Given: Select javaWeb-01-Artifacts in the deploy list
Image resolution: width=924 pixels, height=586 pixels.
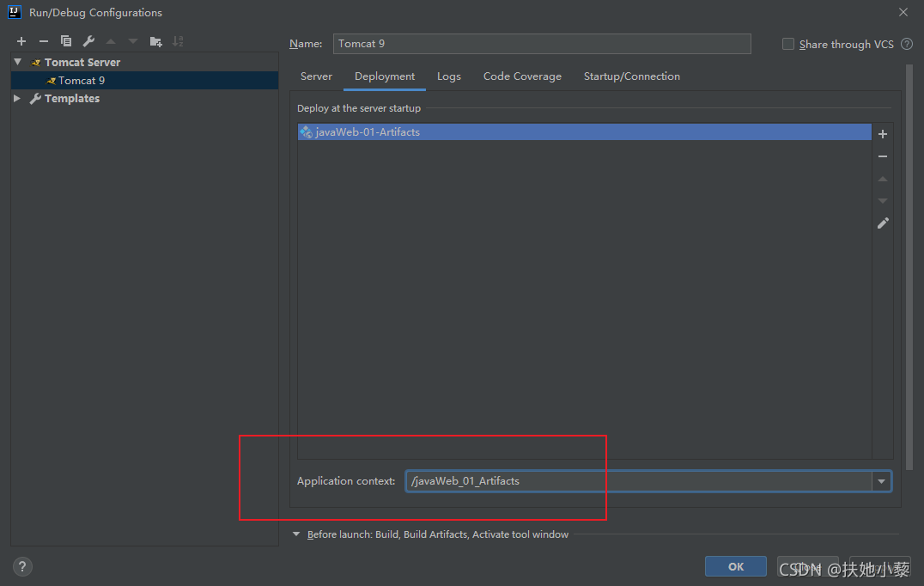Looking at the screenshot, I should pyautogui.click(x=585, y=132).
